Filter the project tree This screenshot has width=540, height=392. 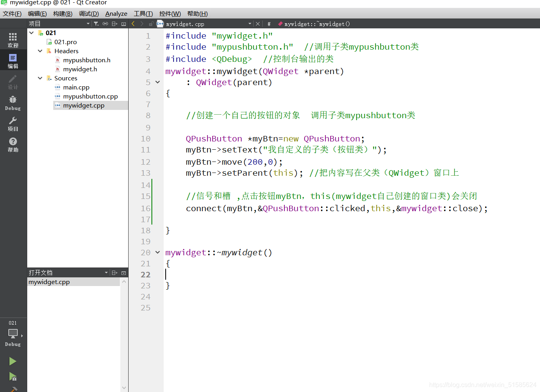pos(96,24)
